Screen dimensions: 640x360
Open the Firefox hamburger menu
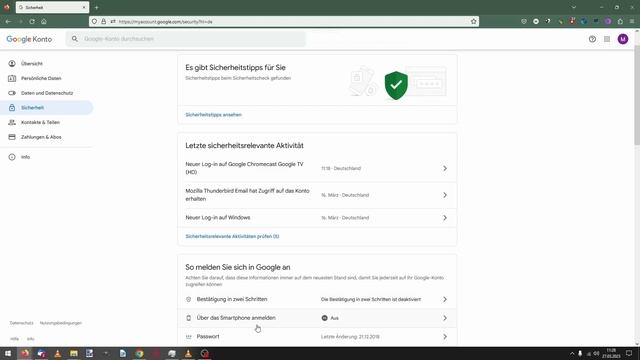(632, 21)
